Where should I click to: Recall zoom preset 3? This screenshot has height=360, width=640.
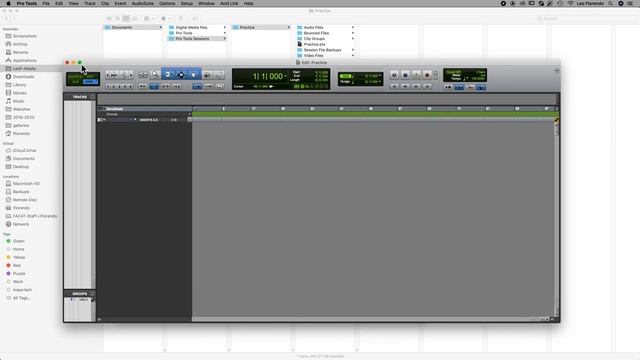point(119,86)
